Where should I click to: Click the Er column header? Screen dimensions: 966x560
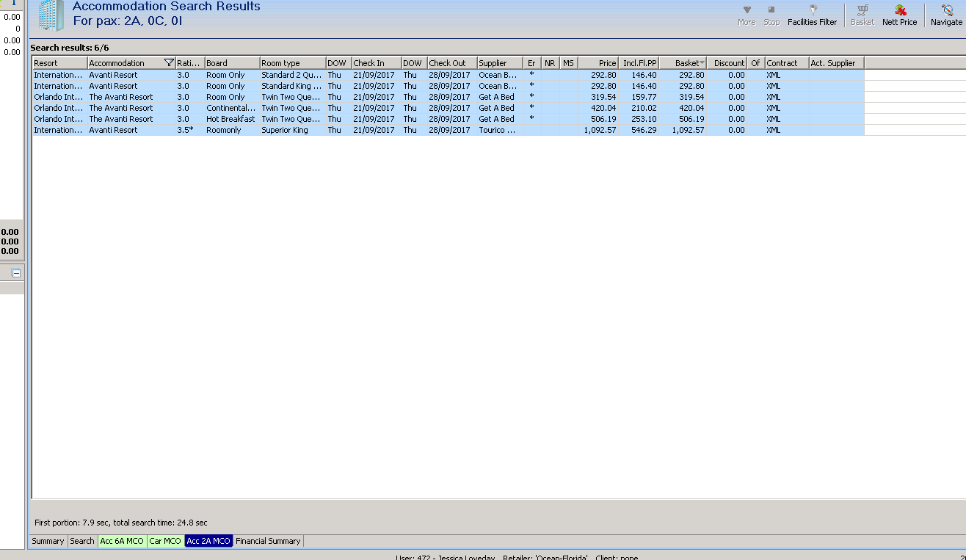532,63
